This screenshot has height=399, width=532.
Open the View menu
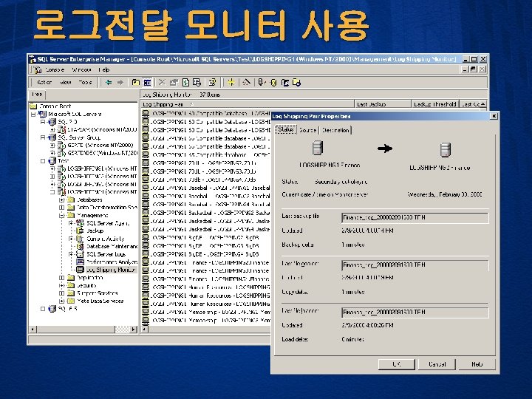click(x=66, y=82)
